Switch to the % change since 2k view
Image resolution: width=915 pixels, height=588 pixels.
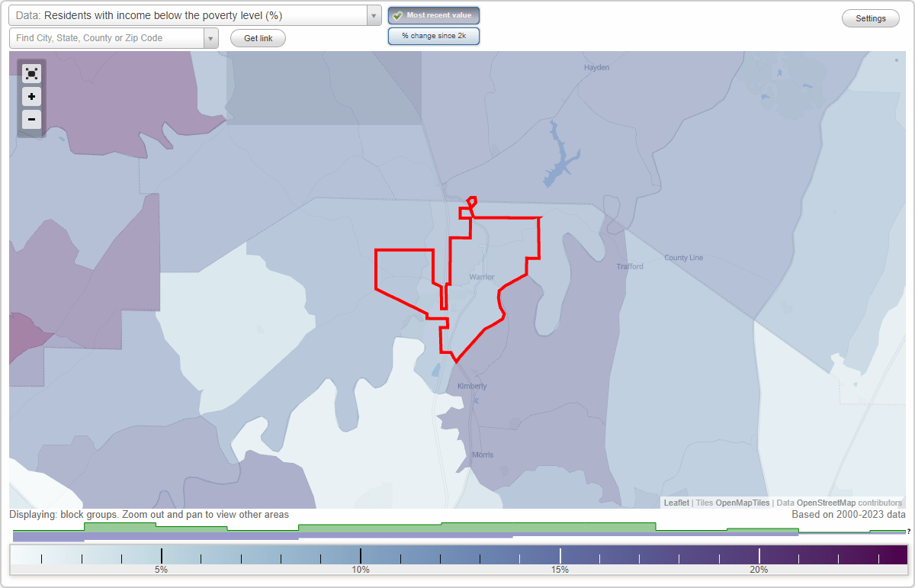[434, 35]
